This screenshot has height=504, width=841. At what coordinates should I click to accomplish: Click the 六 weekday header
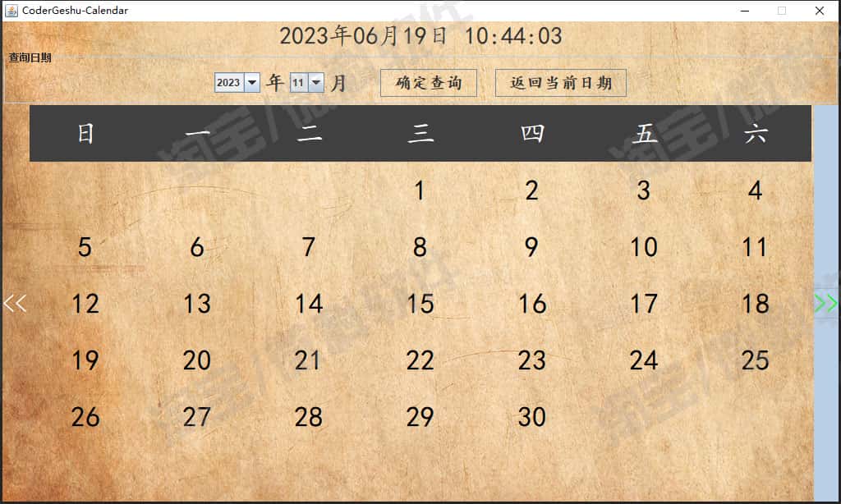756,133
